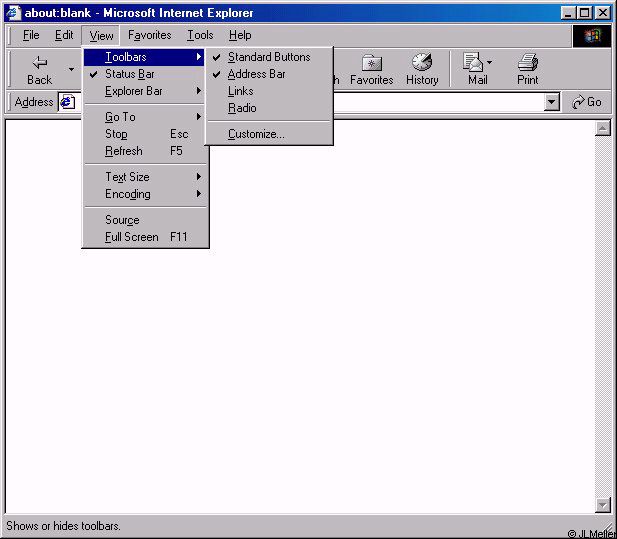Select Full Screen in the View menu
Image resolution: width=617 pixels, height=539 pixels.
[145, 237]
